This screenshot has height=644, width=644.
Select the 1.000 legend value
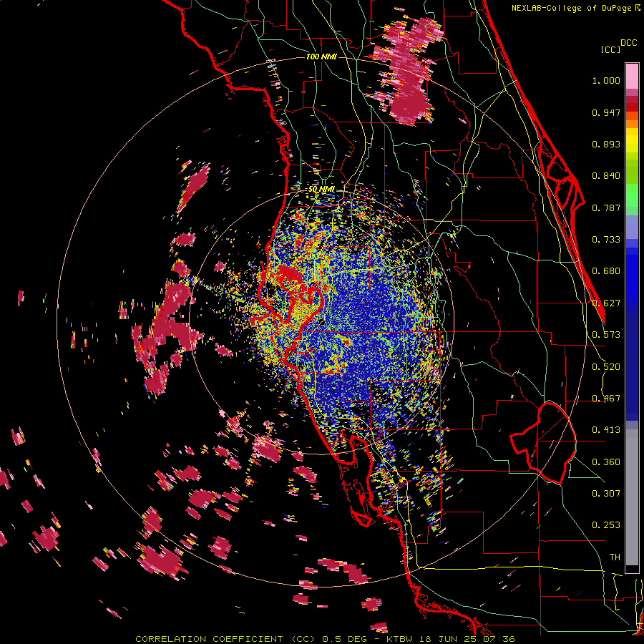point(606,80)
